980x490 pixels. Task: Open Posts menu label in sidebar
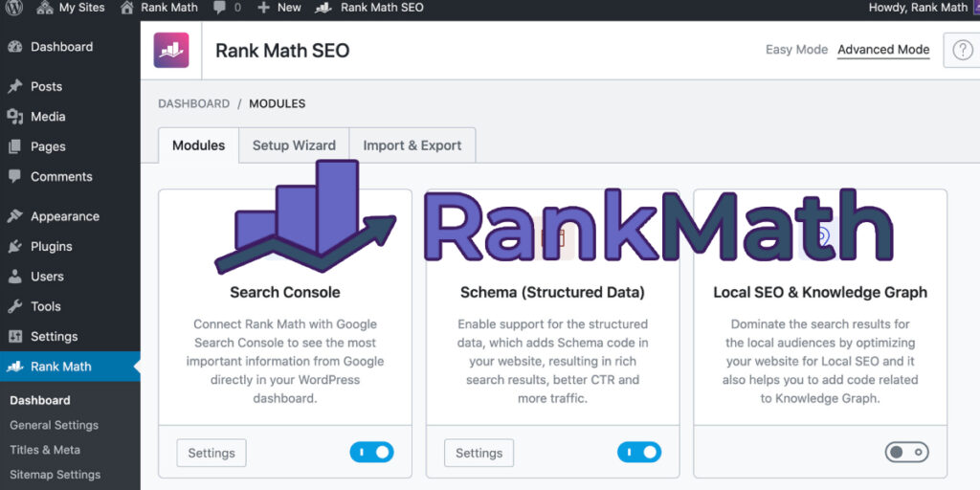(x=46, y=86)
